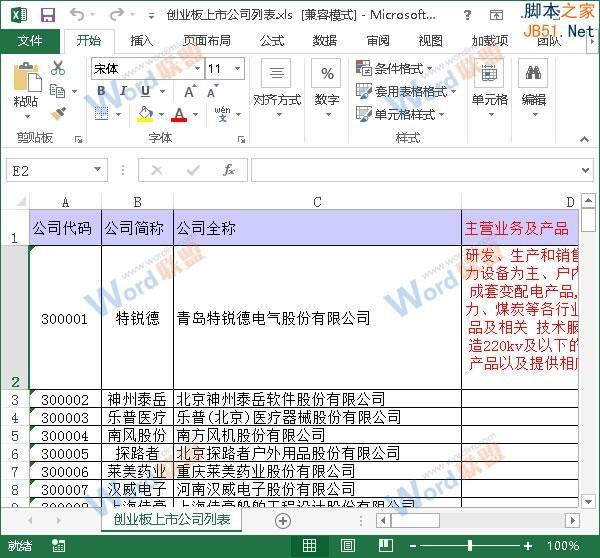The image size is (600, 558).
Task: Click the macro record status bar icon
Action: 59,545
